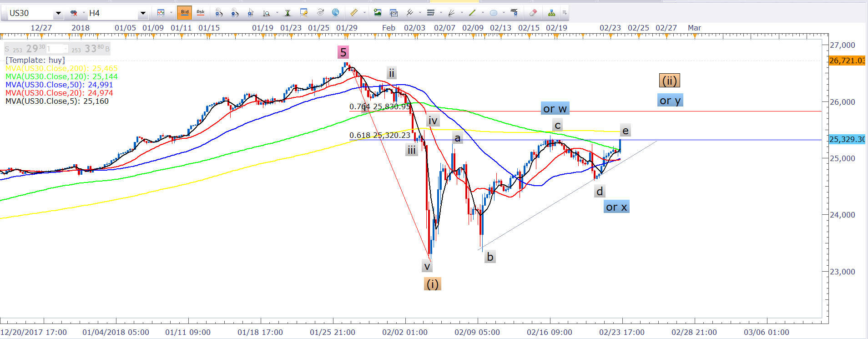Select the ellipse shape tool
The image size is (868, 339).
click(493, 13)
